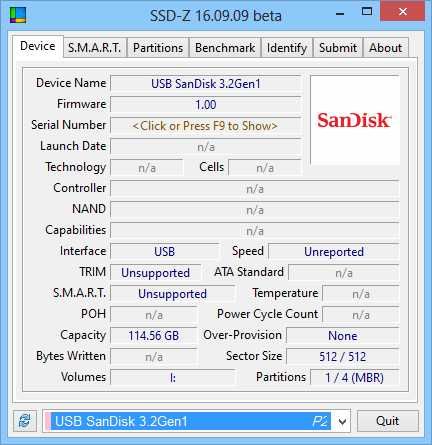Open the Partitions tab
Screen dimensions: 432x445
click(x=158, y=48)
